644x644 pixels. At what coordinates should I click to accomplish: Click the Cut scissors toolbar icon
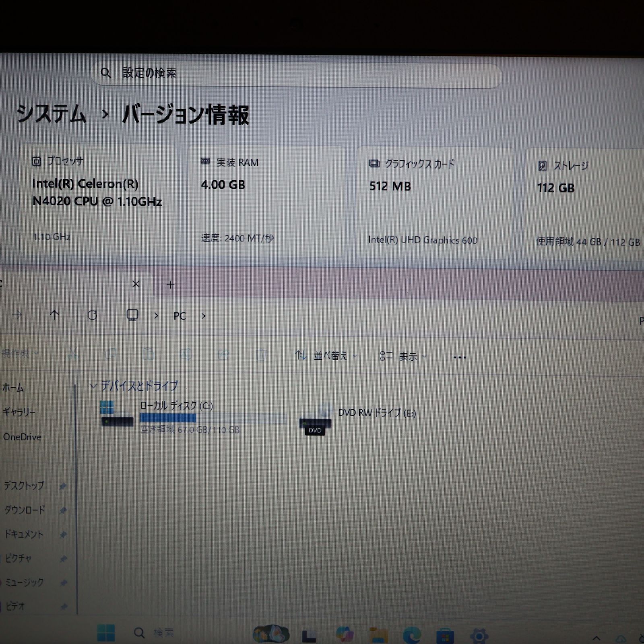click(73, 354)
